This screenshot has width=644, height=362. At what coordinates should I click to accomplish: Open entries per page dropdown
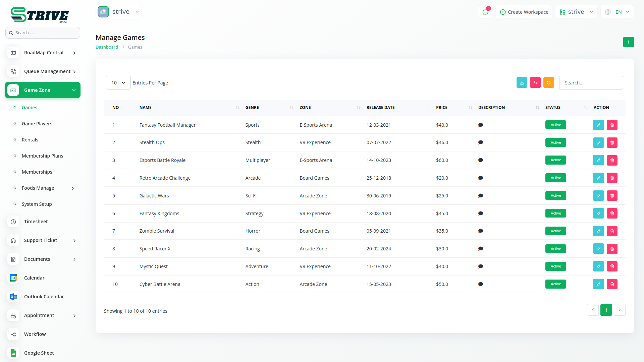118,83
